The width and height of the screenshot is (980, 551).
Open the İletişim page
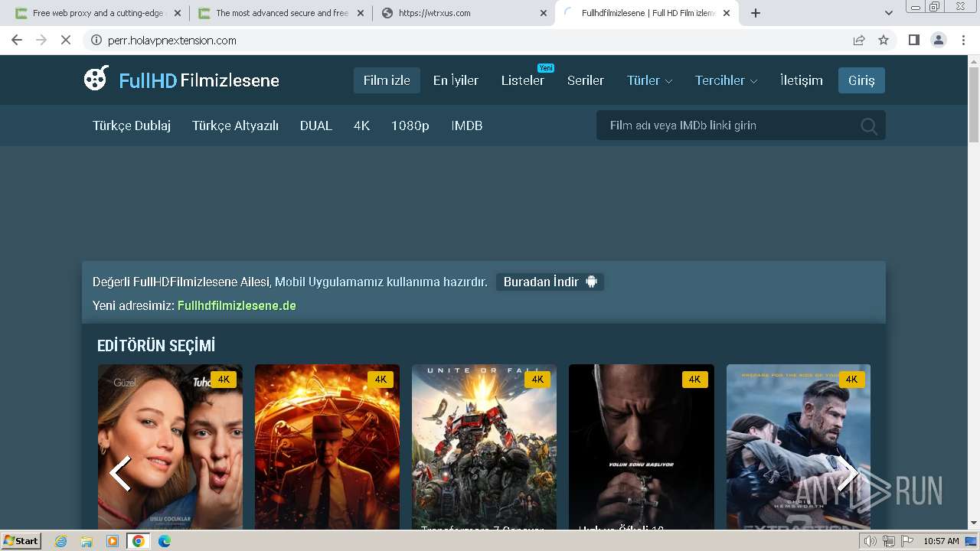point(802,80)
